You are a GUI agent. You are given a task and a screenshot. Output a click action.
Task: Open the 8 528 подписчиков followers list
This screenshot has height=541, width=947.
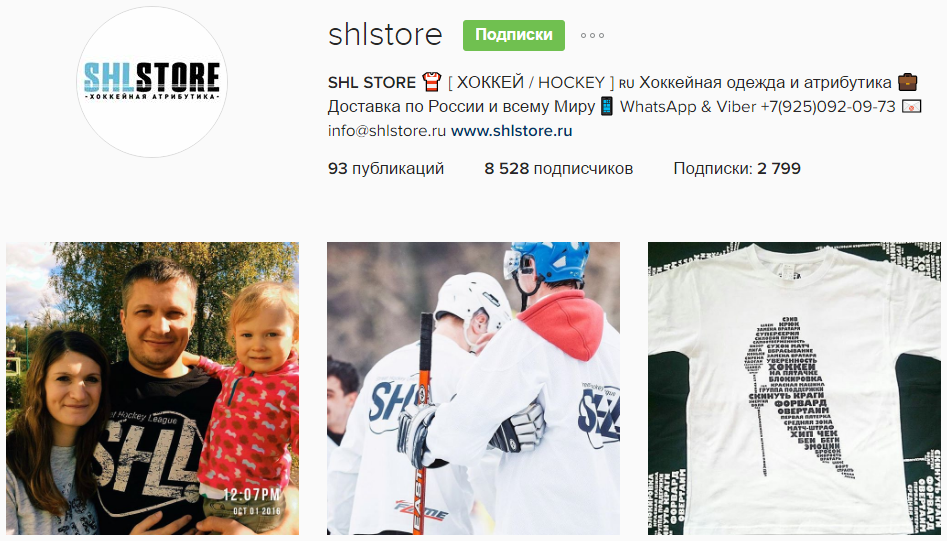coord(559,168)
